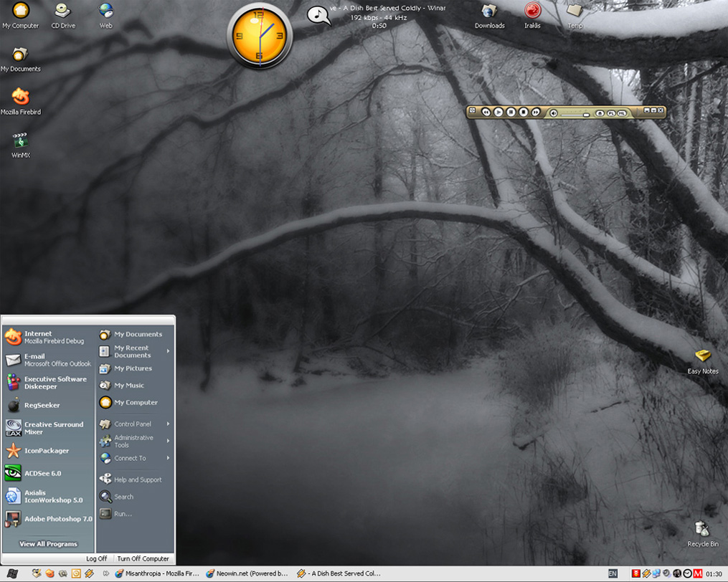The image size is (728, 582).
Task: Click Turn Off Computer button
Action: (143, 558)
